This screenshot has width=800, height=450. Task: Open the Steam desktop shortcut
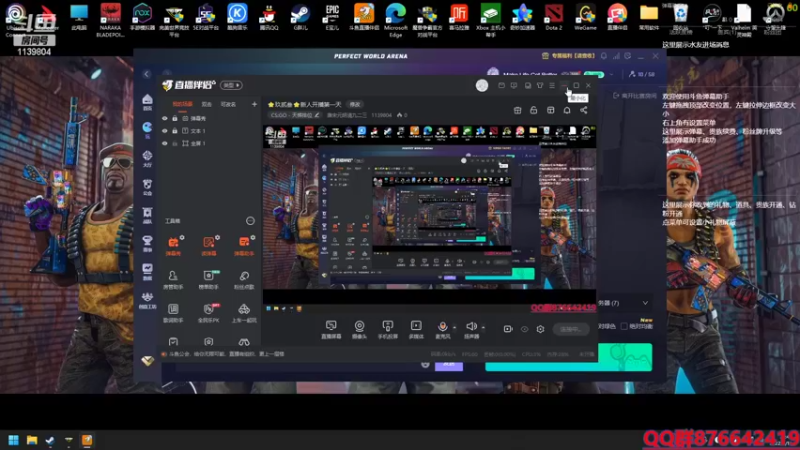tap(301, 17)
